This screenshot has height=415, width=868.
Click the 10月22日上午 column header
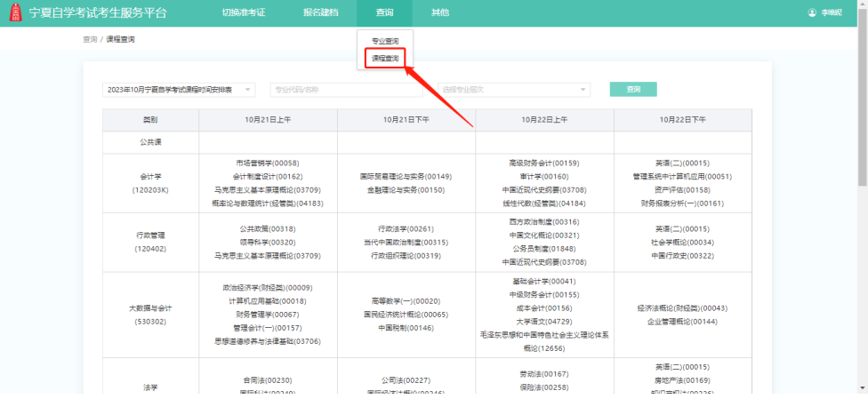[x=544, y=119]
